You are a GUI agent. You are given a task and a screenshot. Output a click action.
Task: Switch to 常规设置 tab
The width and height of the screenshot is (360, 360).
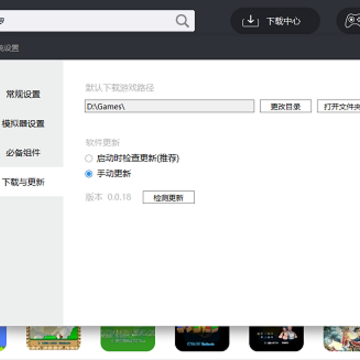[x=23, y=94]
